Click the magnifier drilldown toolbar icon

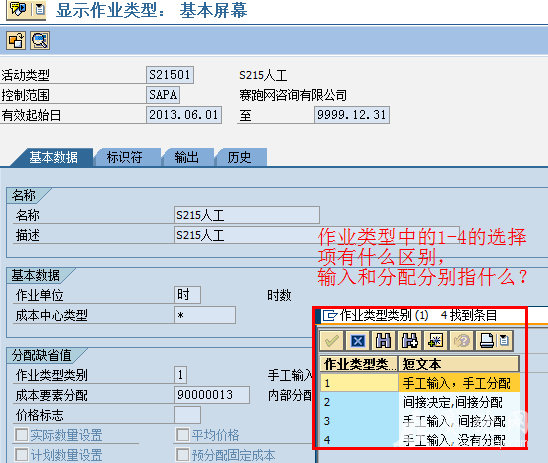[x=40, y=41]
